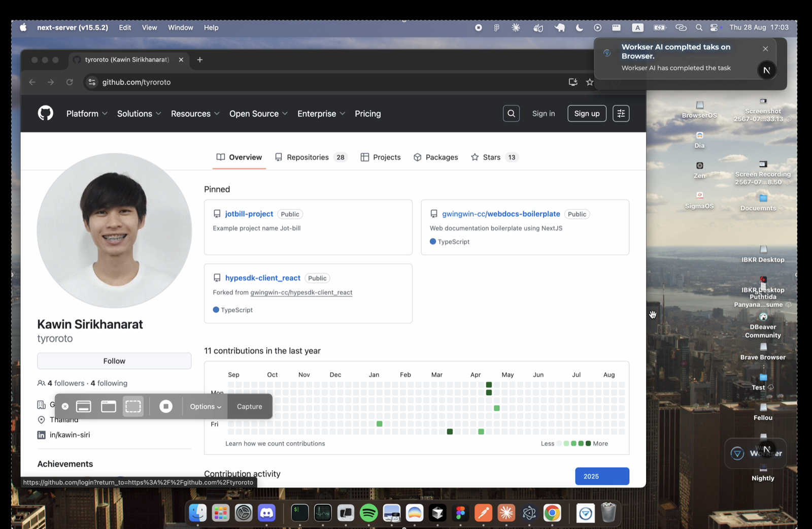This screenshot has width=812, height=529.
Task: Switch to the Projects tab
Action: pyautogui.click(x=381, y=157)
